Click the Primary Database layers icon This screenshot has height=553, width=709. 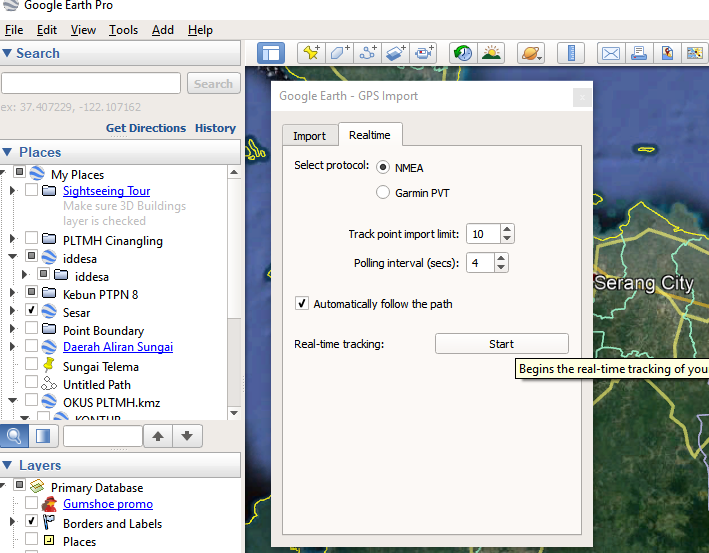(37, 487)
